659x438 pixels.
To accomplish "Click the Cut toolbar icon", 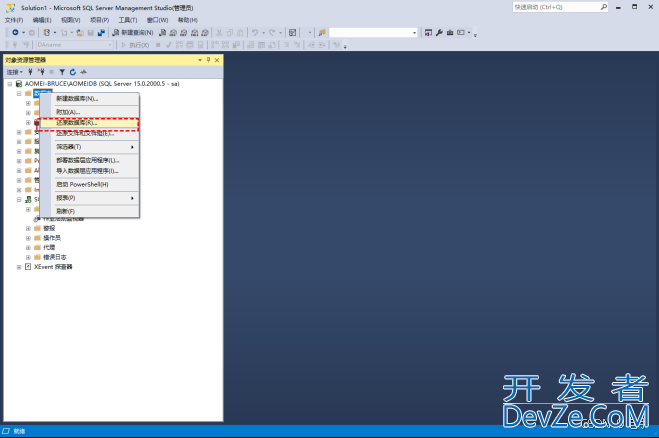I will coord(219,32).
